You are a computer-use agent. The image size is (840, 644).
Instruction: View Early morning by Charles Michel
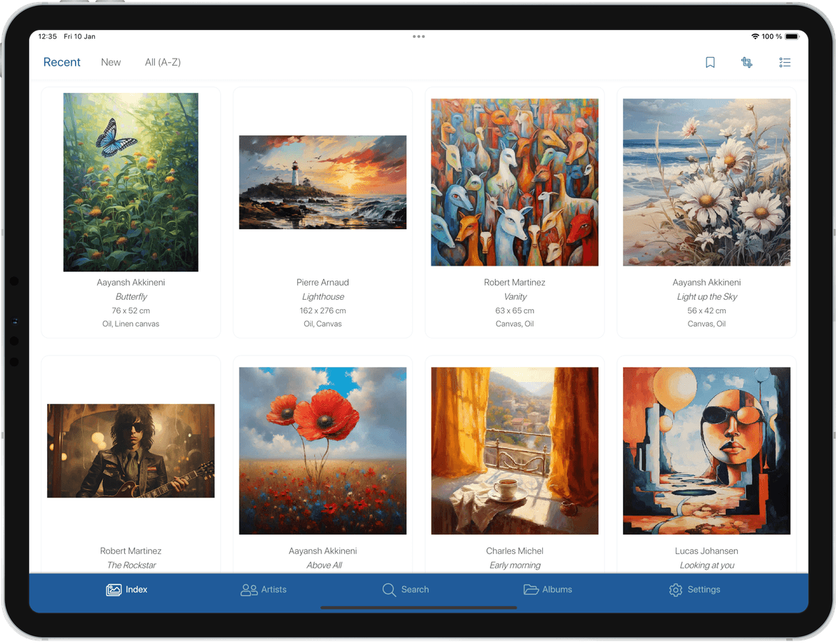(x=514, y=450)
